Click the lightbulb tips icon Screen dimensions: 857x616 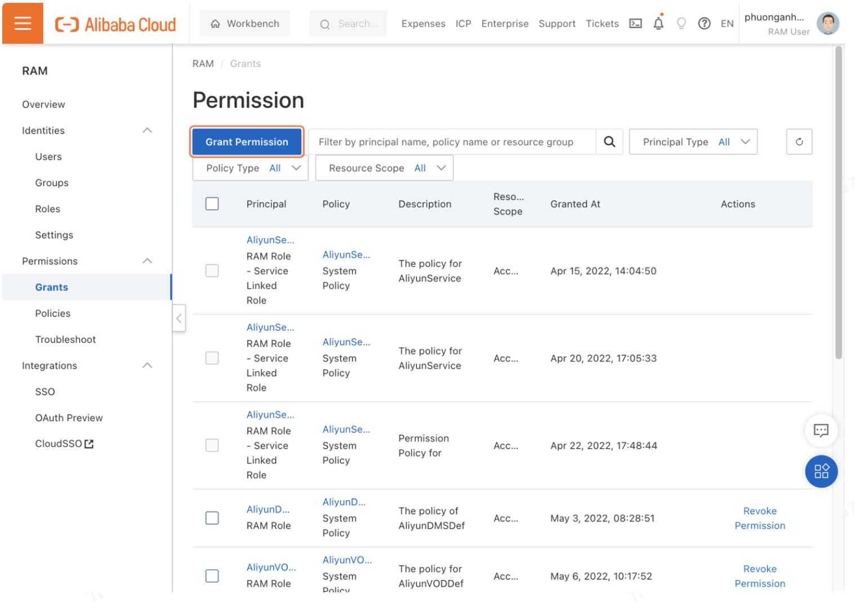681,24
